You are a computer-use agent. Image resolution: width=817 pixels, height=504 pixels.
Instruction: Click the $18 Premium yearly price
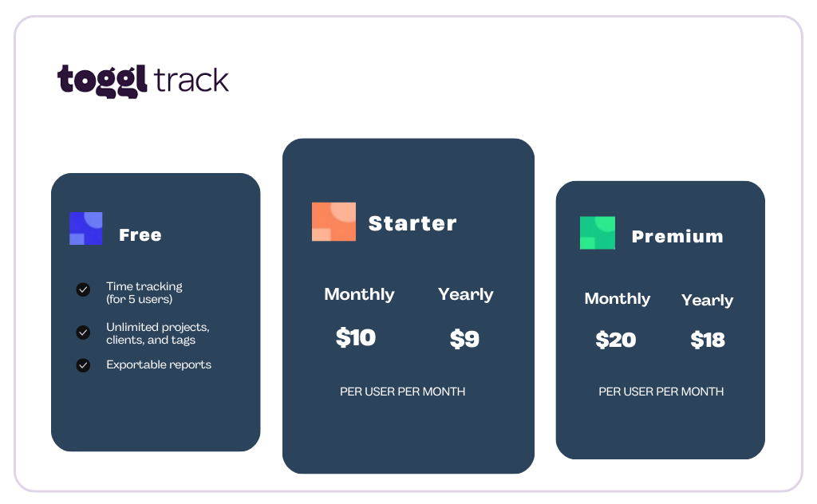(708, 340)
